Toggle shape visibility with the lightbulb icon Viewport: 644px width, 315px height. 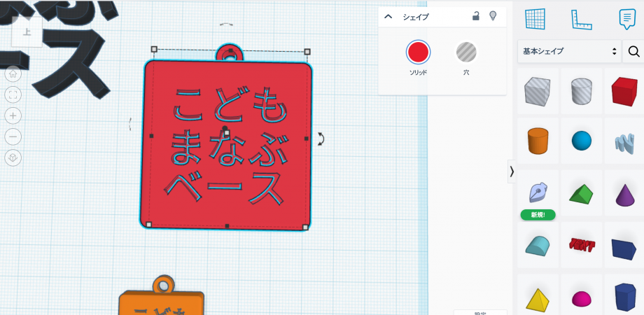click(493, 16)
